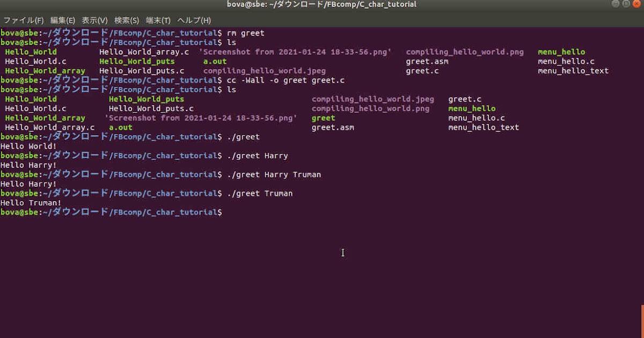Open the 編集 menu
The height and width of the screenshot is (338, 644).
(63, 20)
